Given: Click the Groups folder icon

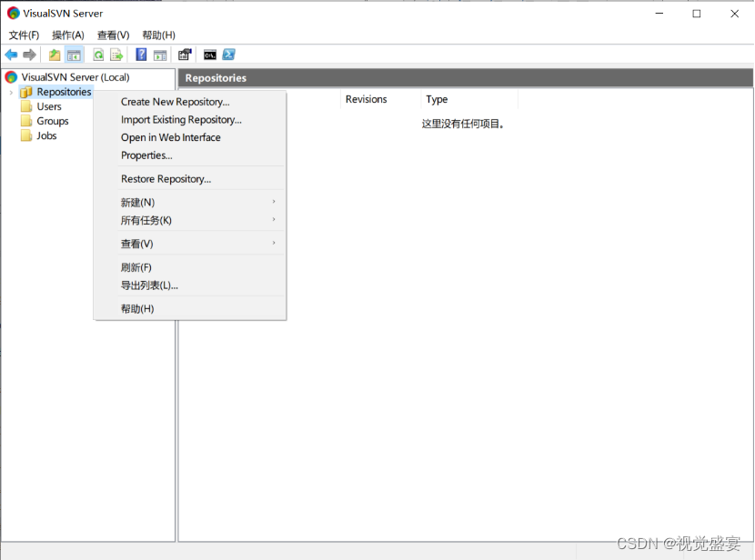Looking at the screenshot, I should point(27,121).
